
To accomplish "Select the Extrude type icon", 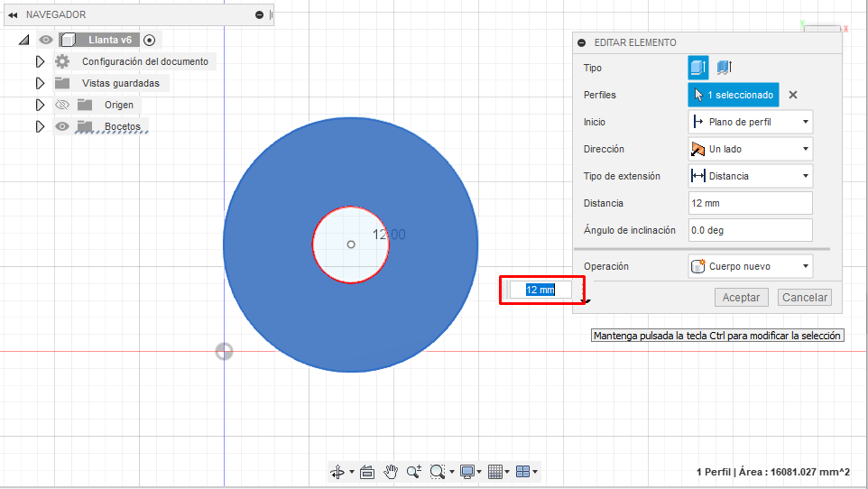I will tap(698, 68).
